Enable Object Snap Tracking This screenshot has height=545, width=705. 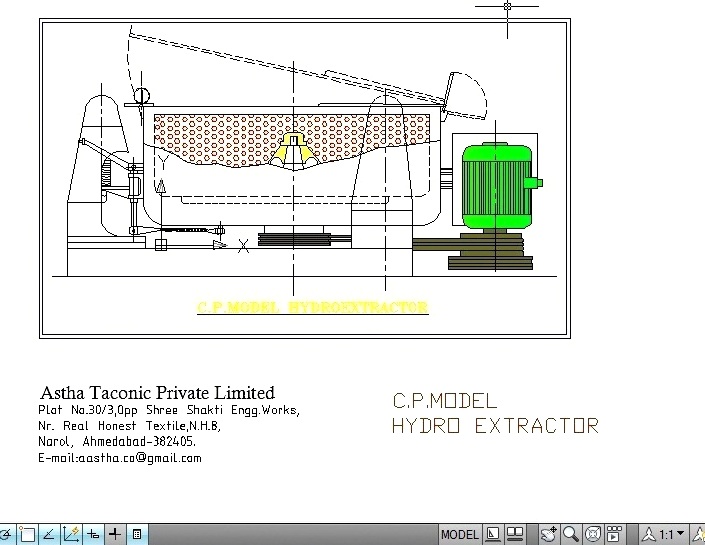pyautogui.click(x=49, y=535)
